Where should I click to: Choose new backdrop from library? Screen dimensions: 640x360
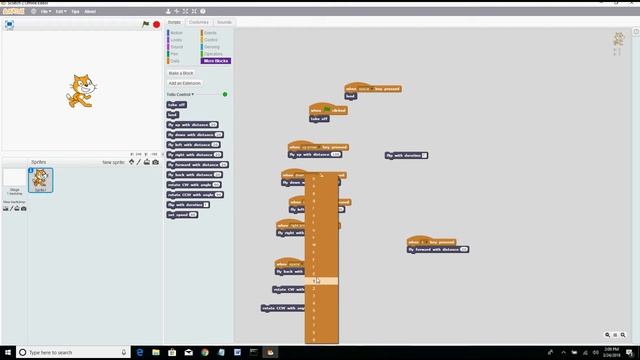click(x=6, y=209)
